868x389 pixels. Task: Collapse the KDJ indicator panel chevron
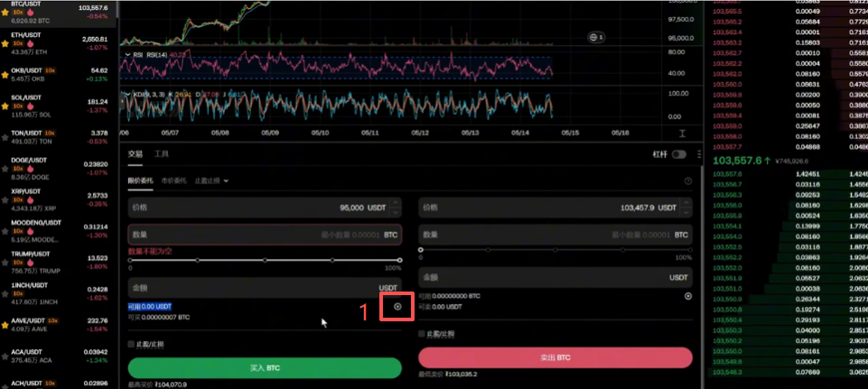click(x=127, y=94)
